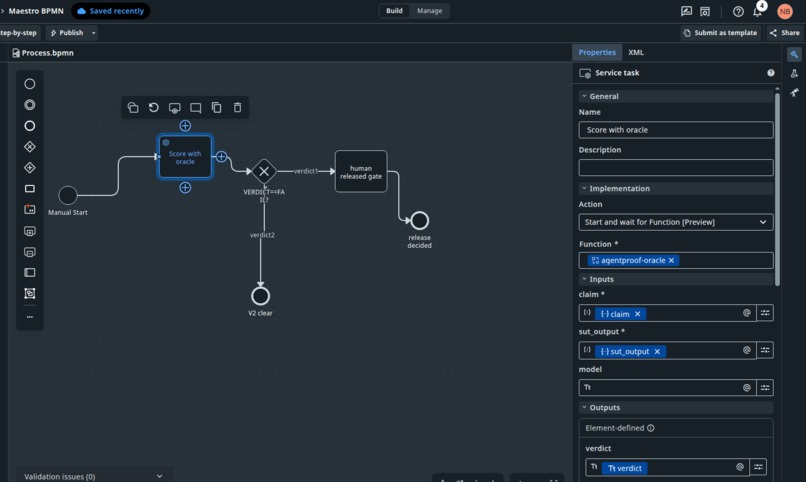
Task: Expand the Maestro BPMN breadcrumb chevron
Action: pos(3,11)
